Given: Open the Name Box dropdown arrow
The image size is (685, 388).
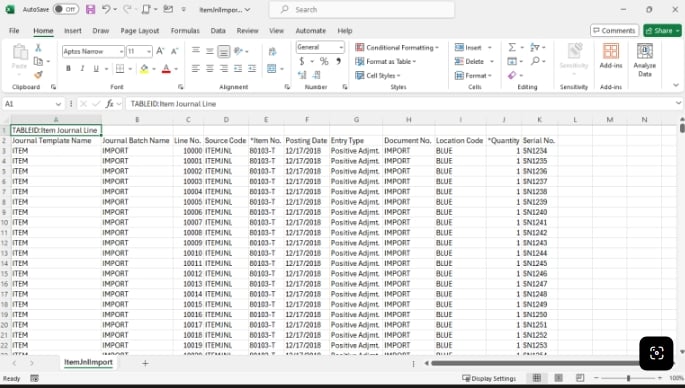Looking at the screenshot, I should click(58, 104).
